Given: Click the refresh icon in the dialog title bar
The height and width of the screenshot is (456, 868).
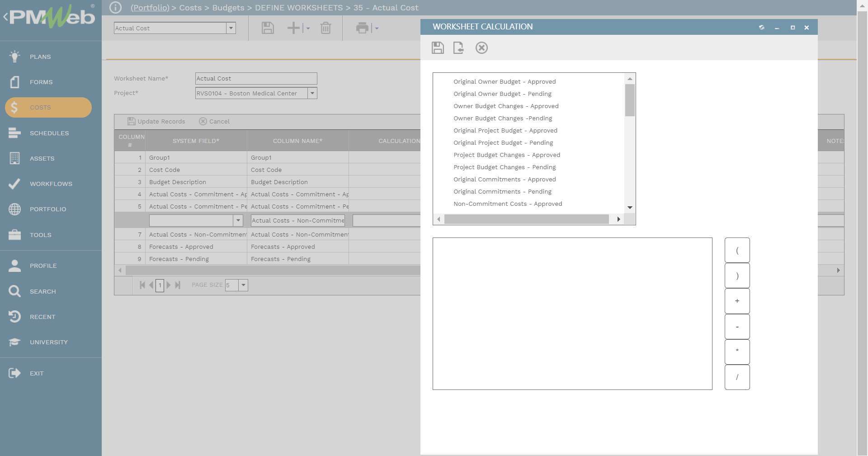Looking at the screenshot, I should pos(761,28).
